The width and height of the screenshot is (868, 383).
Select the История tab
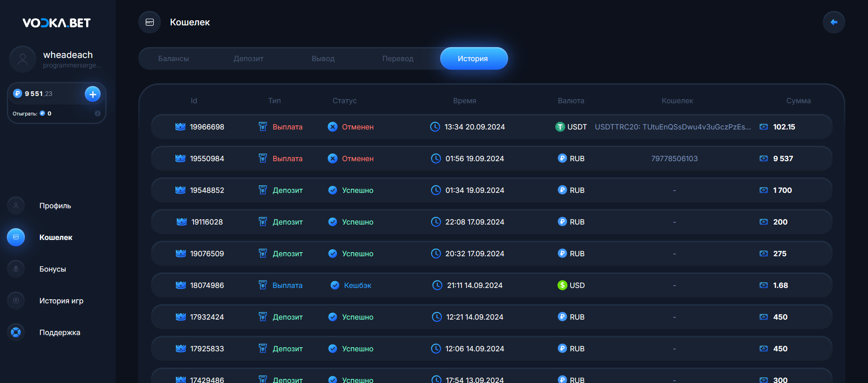pos(474,58)
